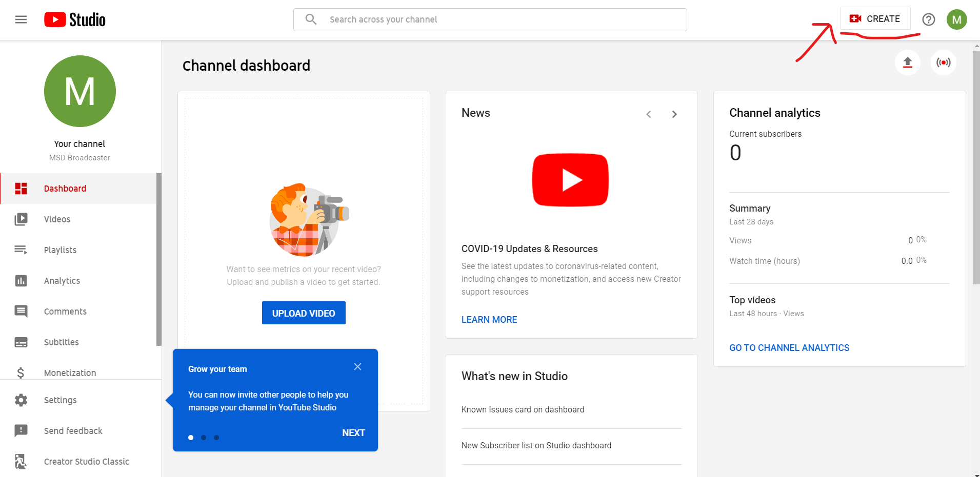Click the YouTube Studio logo
Image resolution: width=980 pixels, height=477 pixels.
(75, 19)
